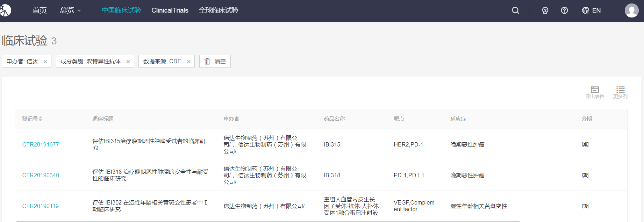Select target cell HER2,PD-1
Viewport: 644px width, 222px height.
[x=408, y=145]
